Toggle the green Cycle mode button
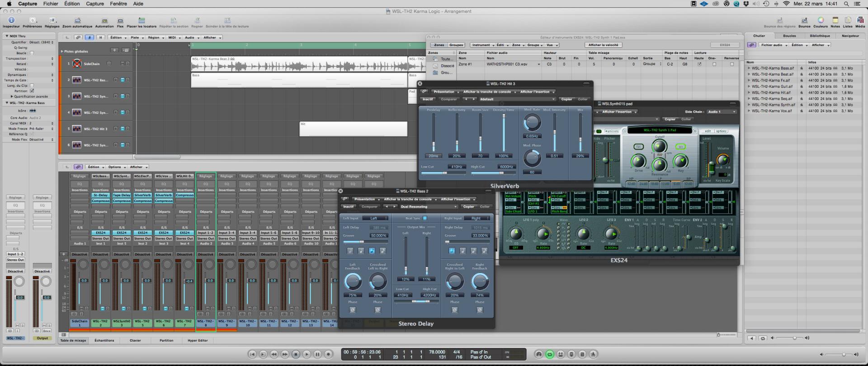This screenshot has height=366, width=868. tap(550, 354)
